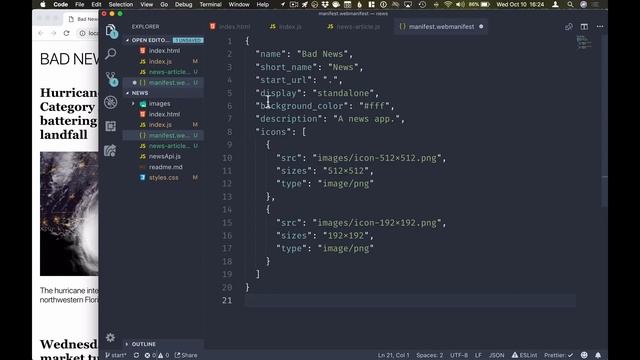Expand the Outline section
Viewport: 640px width, 360px height.
[163, 344]
